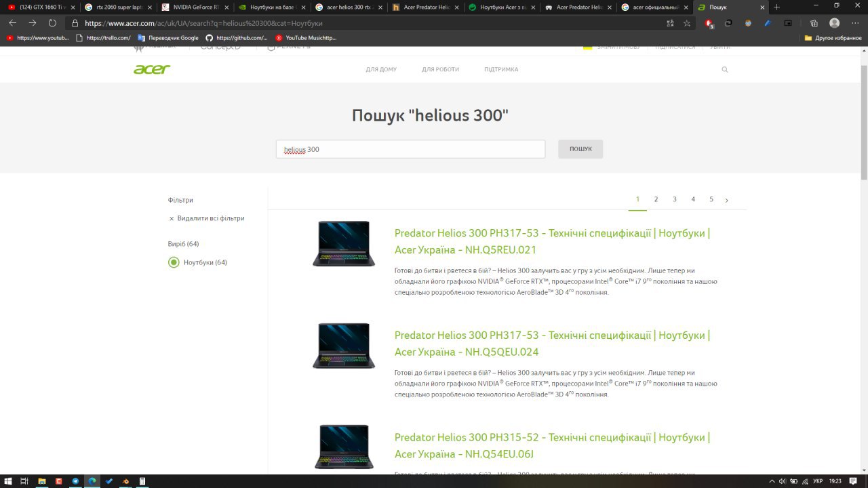Open ДЛЯ РОБОТИ navigation menu
This screenshot has height=488, width=868.
click(440, 69)
